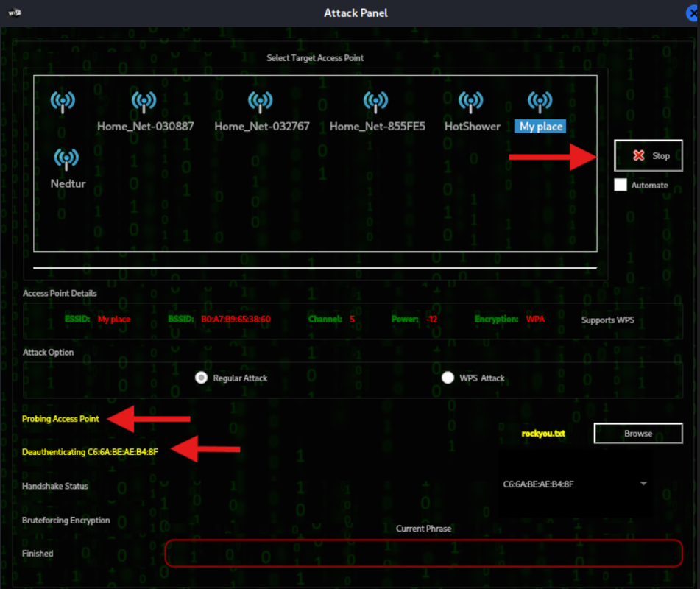
Task: Click the Supports WPS label
Action: tap(607, 320)
